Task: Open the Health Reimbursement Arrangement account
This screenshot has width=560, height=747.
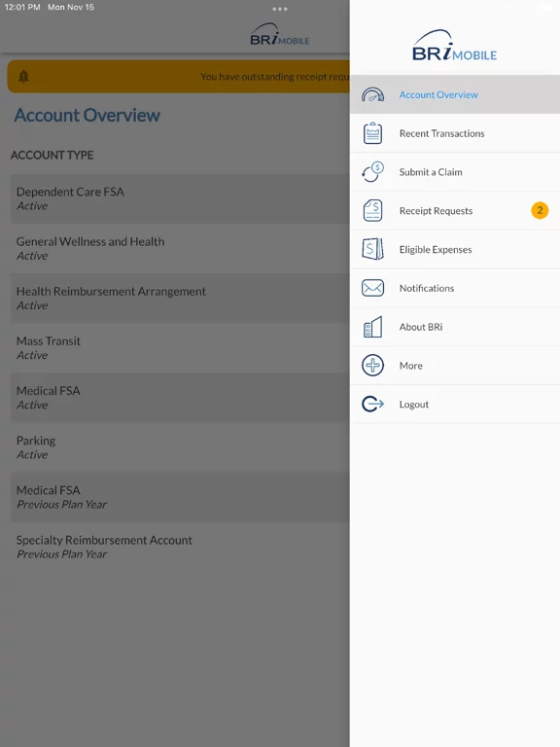Action: tap(180, 299)
